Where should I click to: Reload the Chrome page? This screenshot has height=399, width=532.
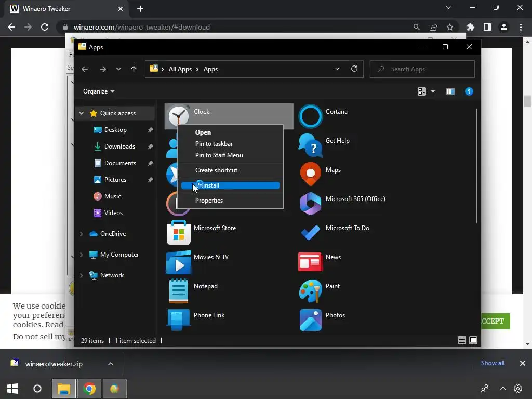coord(45,27)
